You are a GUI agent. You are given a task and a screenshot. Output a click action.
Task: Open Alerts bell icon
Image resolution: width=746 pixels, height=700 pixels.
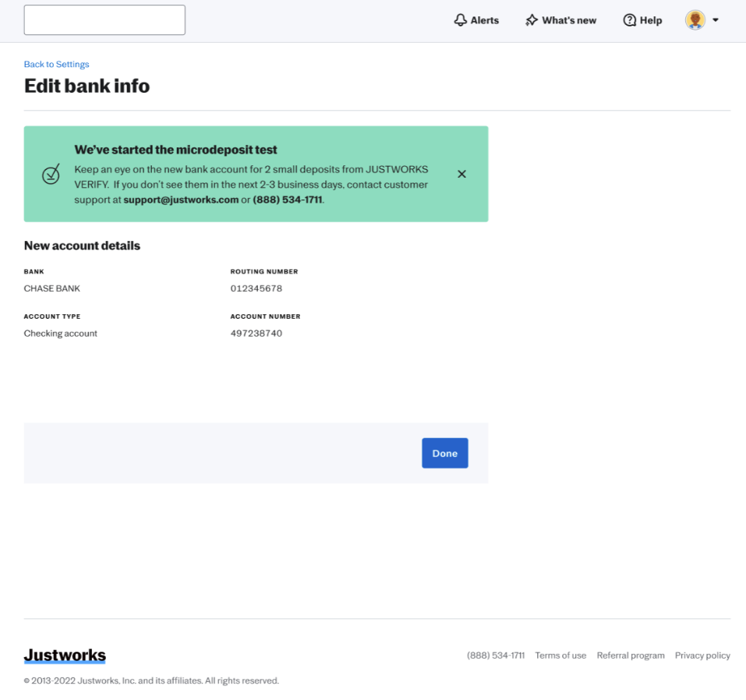(x=460, y=20)
